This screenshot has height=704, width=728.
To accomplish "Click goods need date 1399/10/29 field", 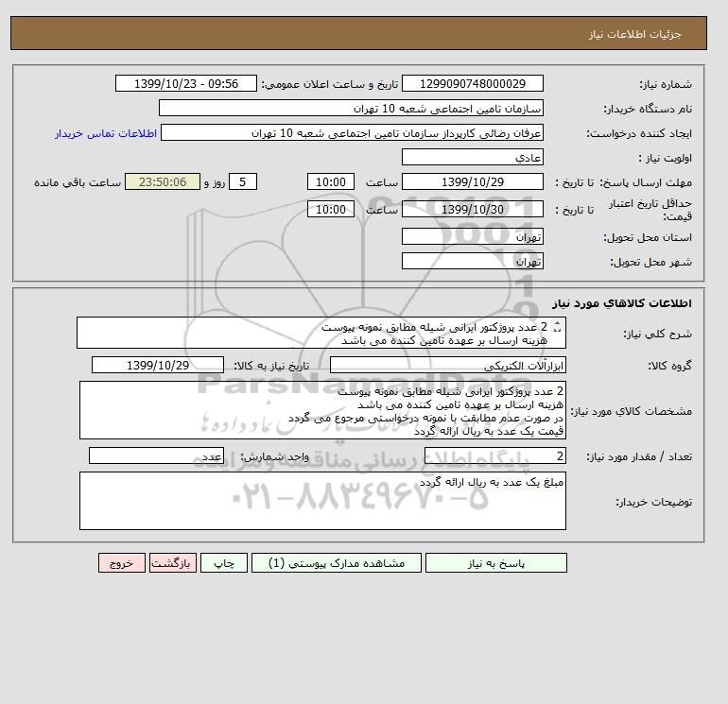I will pos(158,365).
